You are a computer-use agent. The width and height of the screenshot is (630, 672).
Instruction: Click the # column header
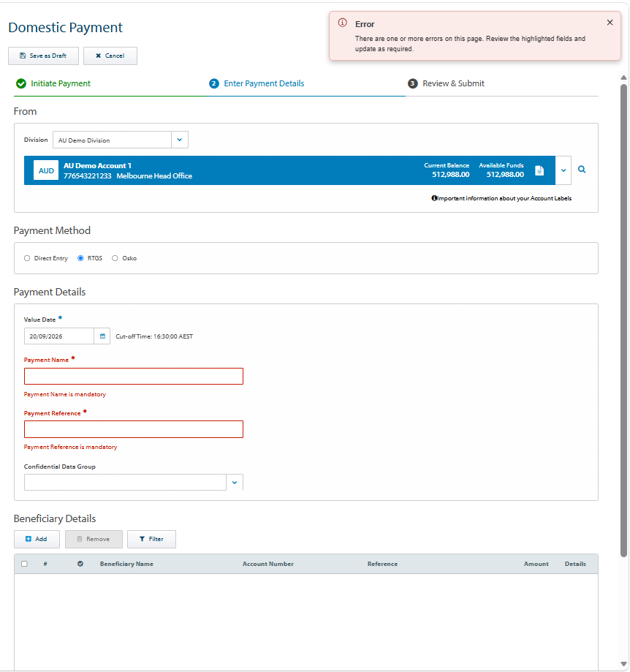coord(45,564)
